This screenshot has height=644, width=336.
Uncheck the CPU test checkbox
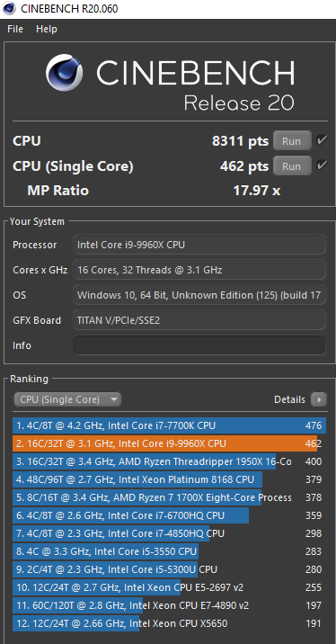322,140
